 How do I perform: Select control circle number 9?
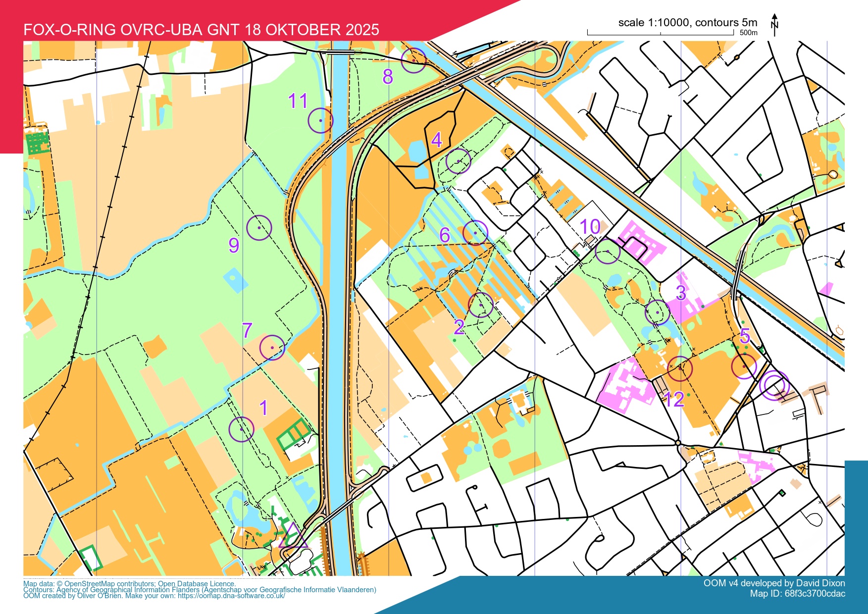pyautogui.click(x=259, y=228)
